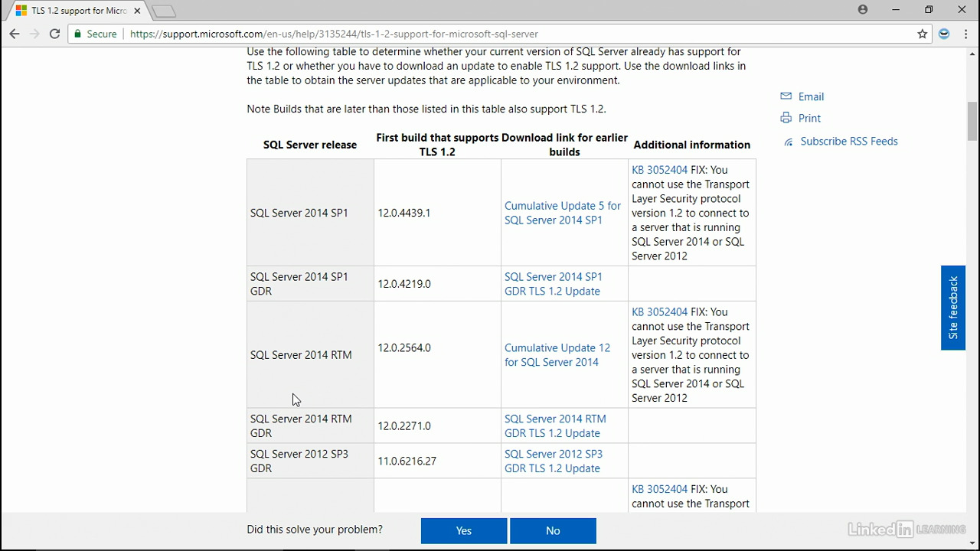This screenshot has height=551, width=980.
Task: Open SQL Server 2014 SP1 GDR TLS 1.2 Update link
Action: 553,284
